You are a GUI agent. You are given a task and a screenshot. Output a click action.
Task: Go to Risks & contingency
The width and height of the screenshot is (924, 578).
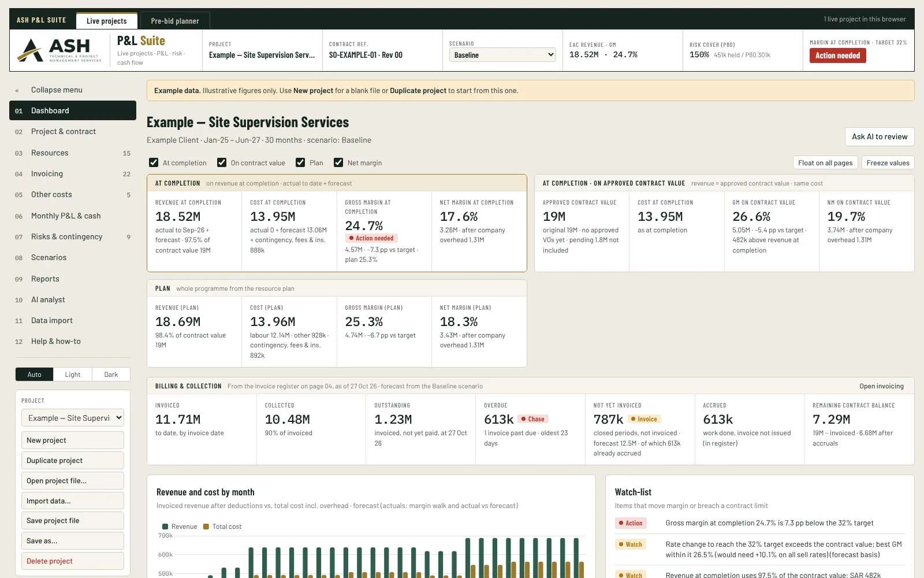coord(73,237)
